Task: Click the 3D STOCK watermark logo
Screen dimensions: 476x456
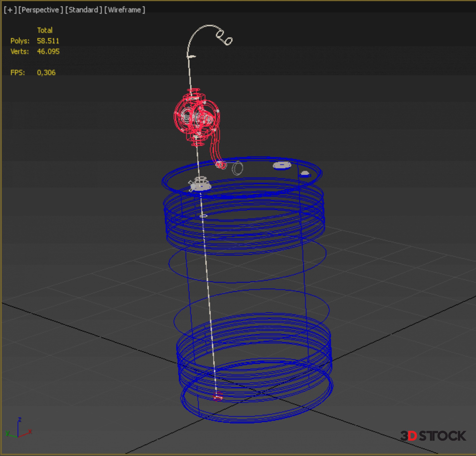Action: click(x=433, y=436)
